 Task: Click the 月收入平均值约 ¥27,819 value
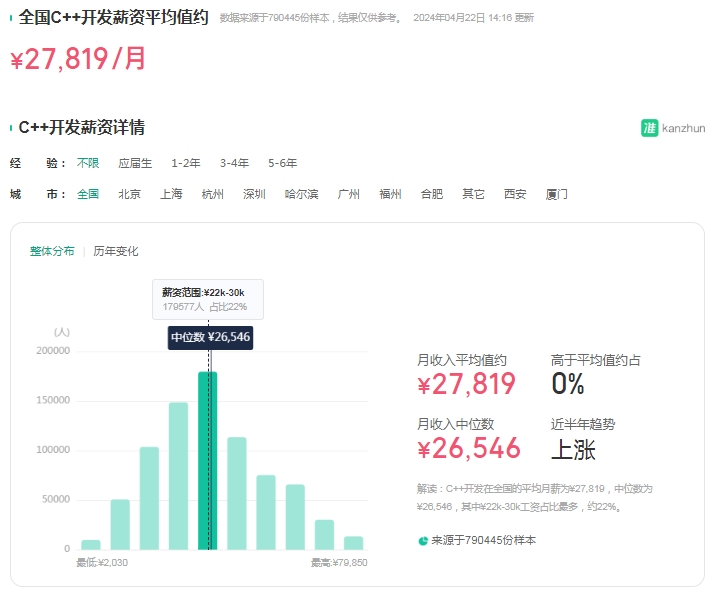click(x=466, y=384)
